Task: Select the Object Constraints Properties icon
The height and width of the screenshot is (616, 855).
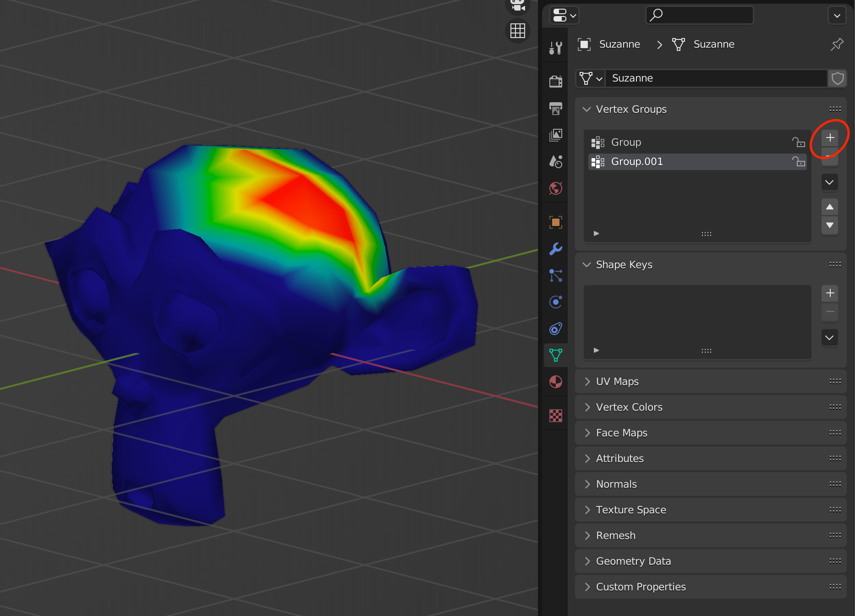Action: click(x=555, y=329)
